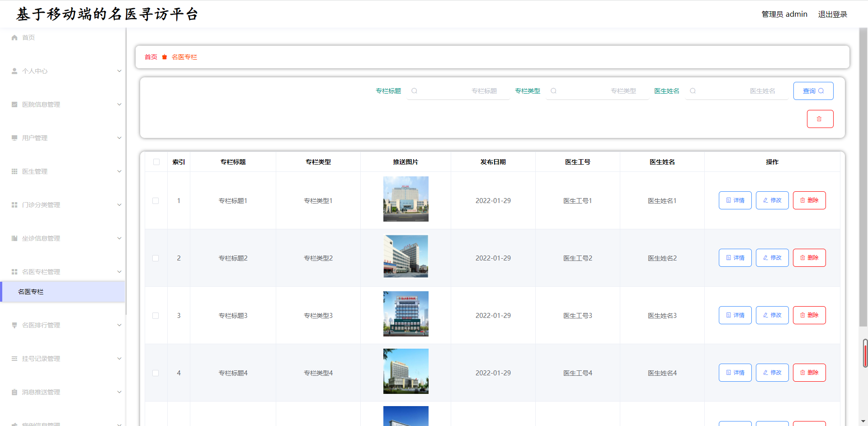
Task: Click the 坐诊信息管理 sidebar icon
Action: (14, 238)
